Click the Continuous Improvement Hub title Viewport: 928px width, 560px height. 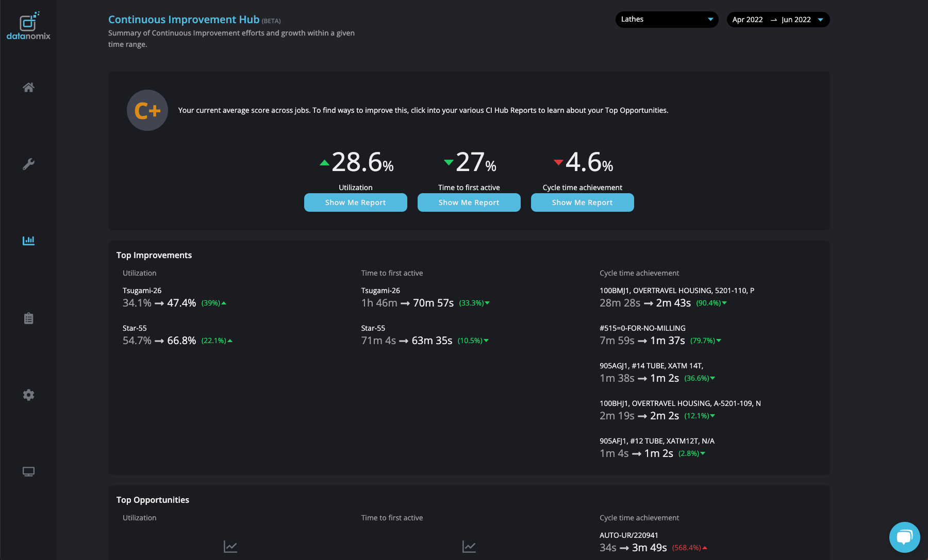[183, 19]
